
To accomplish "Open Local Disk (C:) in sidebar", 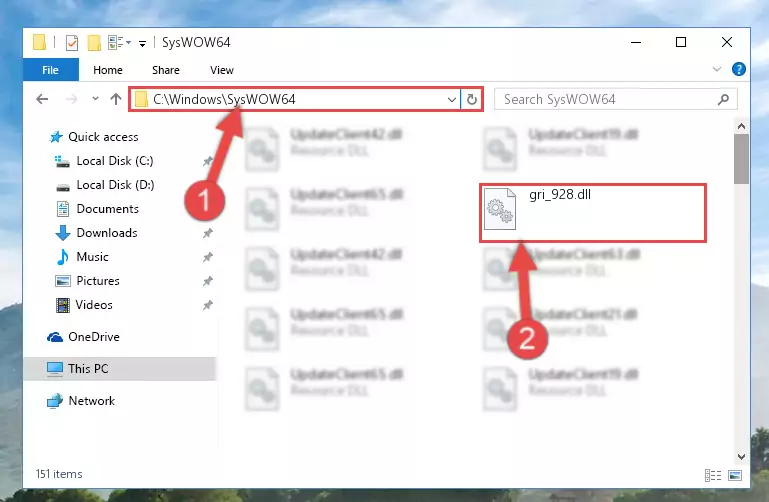I will [x=115, y=161].
